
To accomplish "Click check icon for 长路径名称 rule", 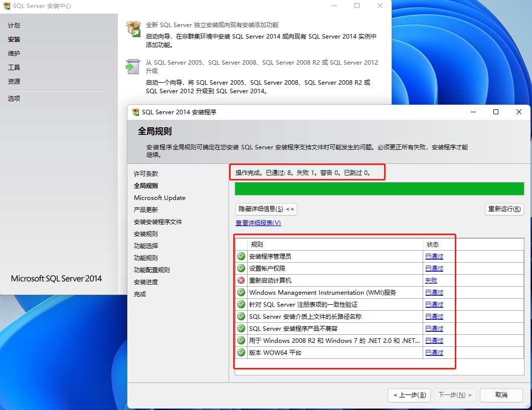I will (241, 316).
